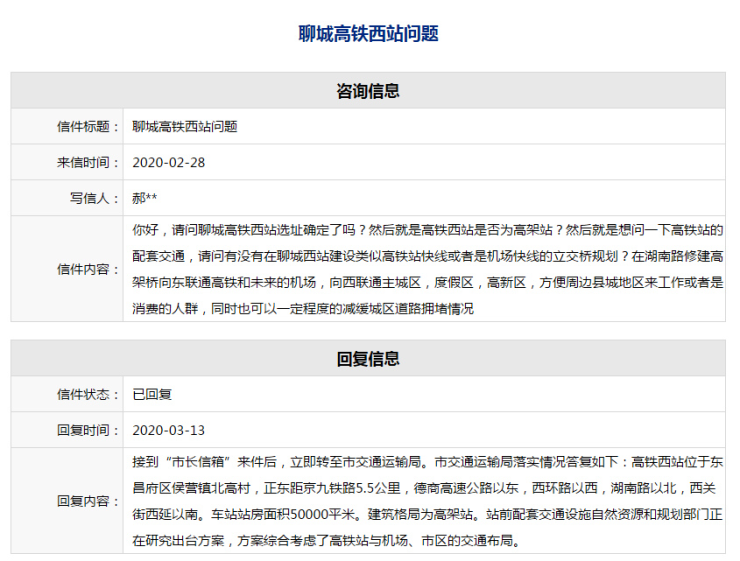This screenshot has height=561, width=740.
Task: Click the letter text starting 你好，请问聊城高铁西站
Action: 428,269
